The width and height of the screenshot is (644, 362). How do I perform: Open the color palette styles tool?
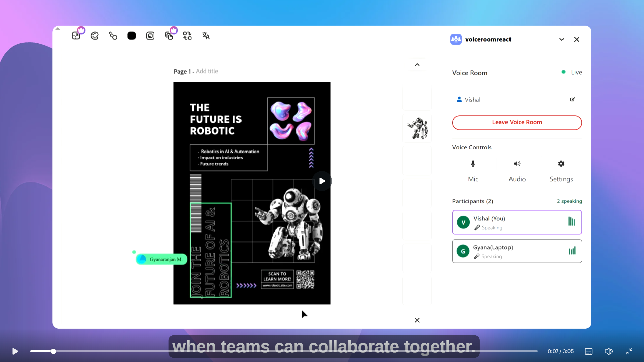(95, 36)
